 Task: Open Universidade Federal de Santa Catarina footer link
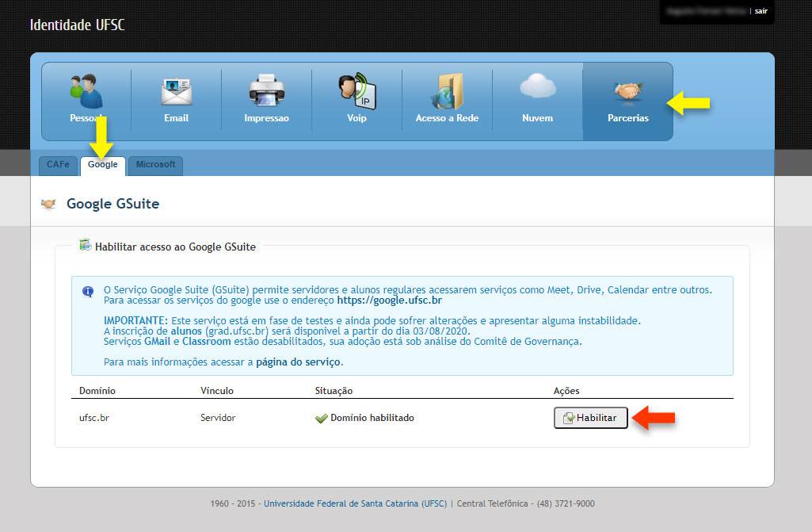pyautogui.click(x=355, y=503)
